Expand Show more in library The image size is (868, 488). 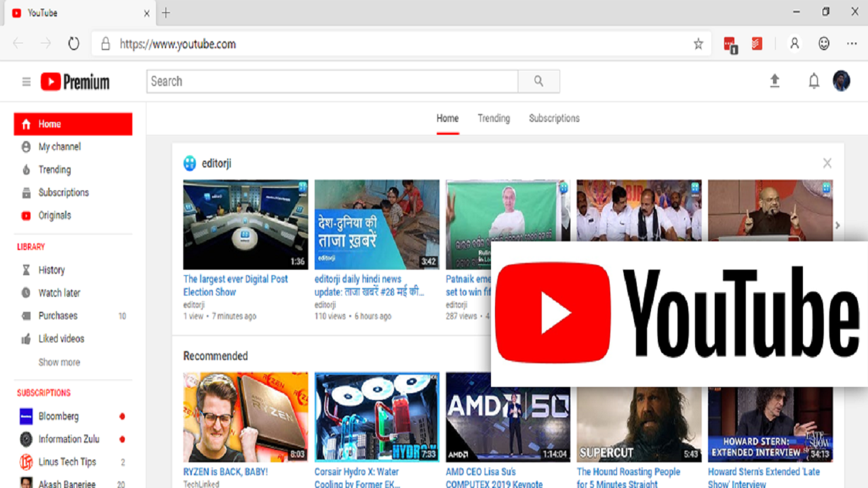coord(59,362)
